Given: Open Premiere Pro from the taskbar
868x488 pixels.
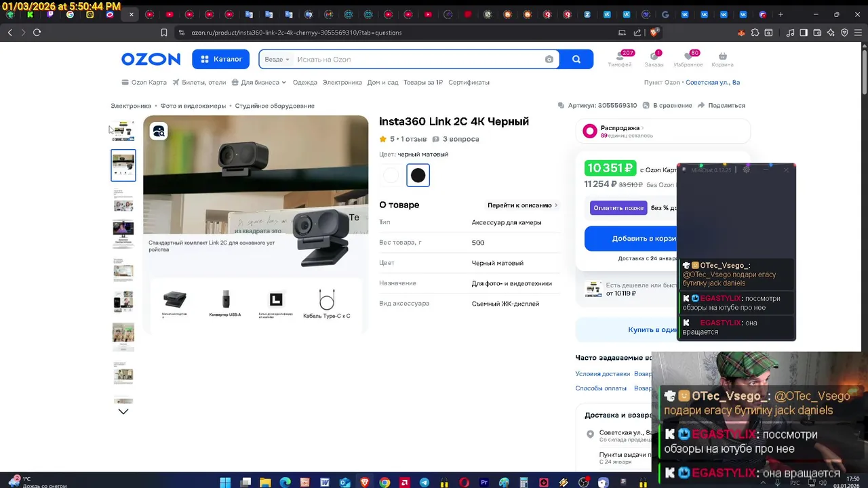Looking at the screenshot, I should click(484, 482).
